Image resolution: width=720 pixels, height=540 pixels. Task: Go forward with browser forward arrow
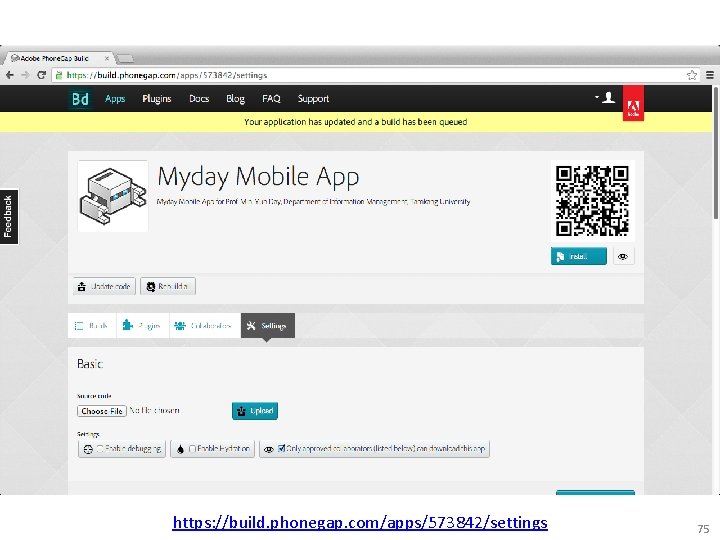tap(25, 75)
